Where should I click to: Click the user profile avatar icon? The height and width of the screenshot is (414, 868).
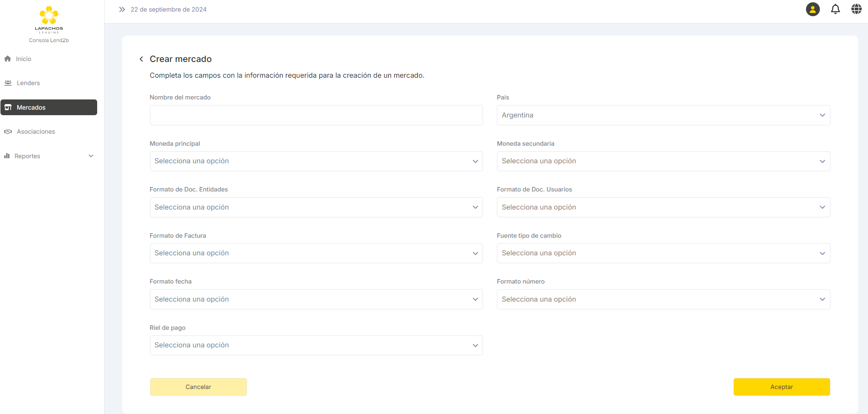click(x=812, y=9)
